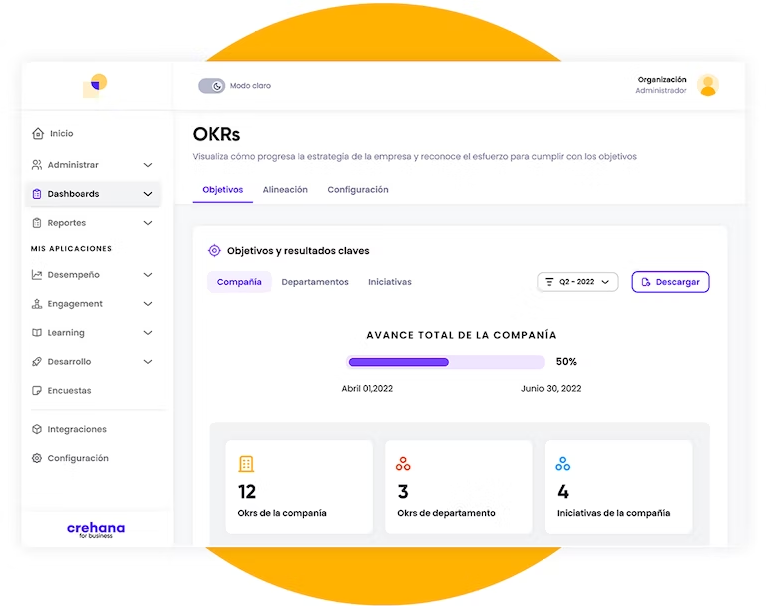
Task: Click the Crehana logo in top-left
Action: 95,86
